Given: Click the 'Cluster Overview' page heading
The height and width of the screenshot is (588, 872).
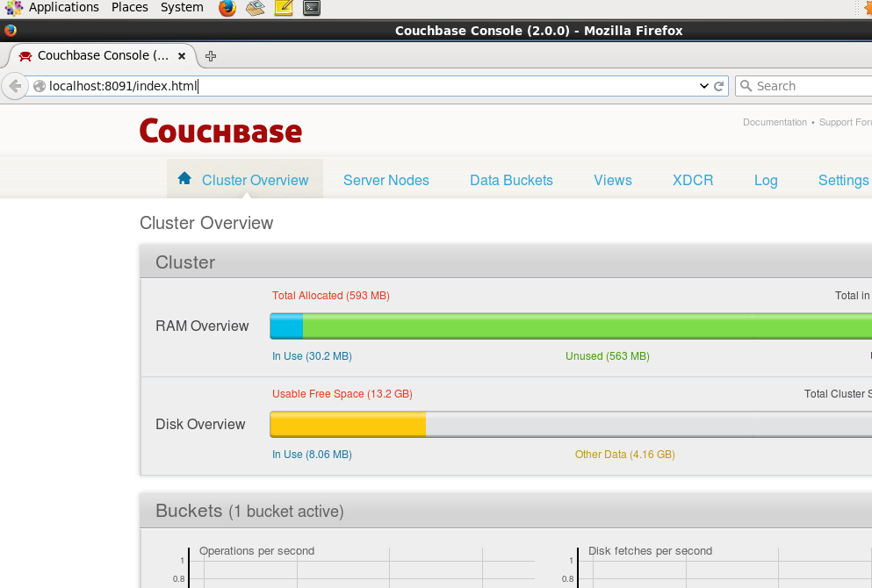Looking at the screenshot, I should click(x=206, y=223).
